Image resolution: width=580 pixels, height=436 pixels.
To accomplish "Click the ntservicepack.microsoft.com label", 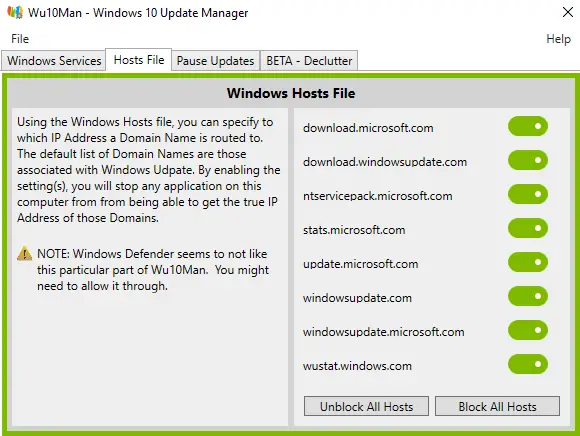I will [378, 196].
